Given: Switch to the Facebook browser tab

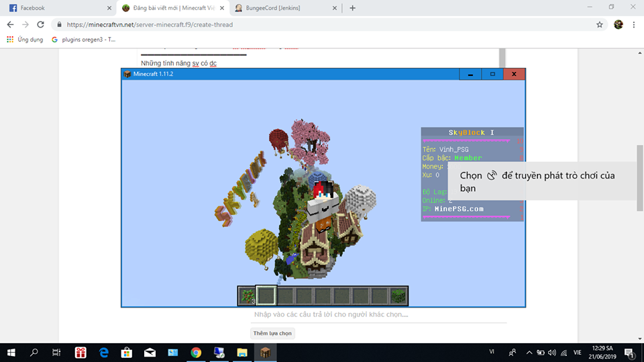Looking at the screenshot, I should (58, 8).
